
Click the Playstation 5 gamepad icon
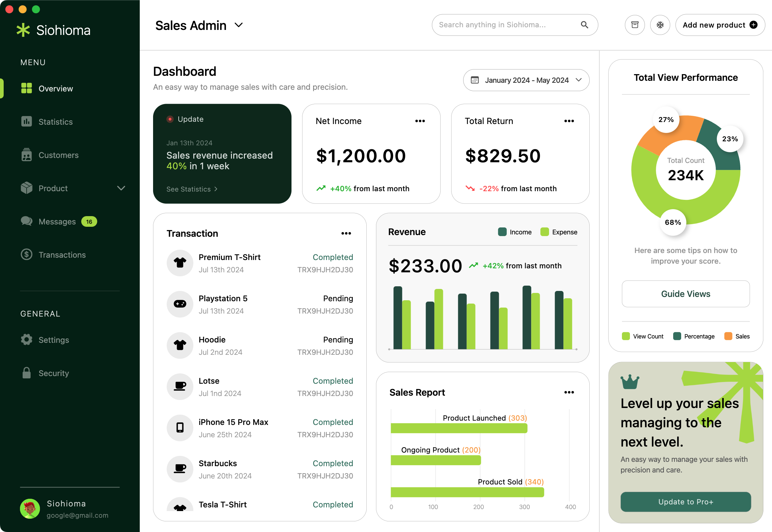click(x=180, y=304)
